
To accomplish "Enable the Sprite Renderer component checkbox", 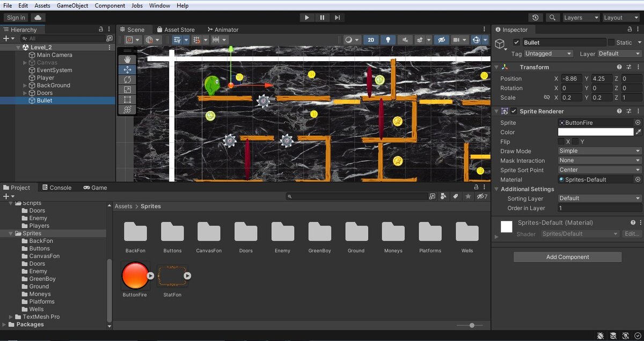I will (514, 111).
